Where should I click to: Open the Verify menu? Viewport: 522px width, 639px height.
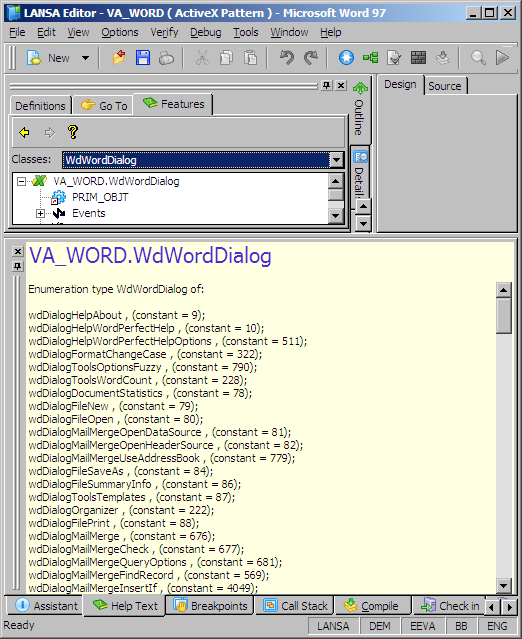coord(164,32)
